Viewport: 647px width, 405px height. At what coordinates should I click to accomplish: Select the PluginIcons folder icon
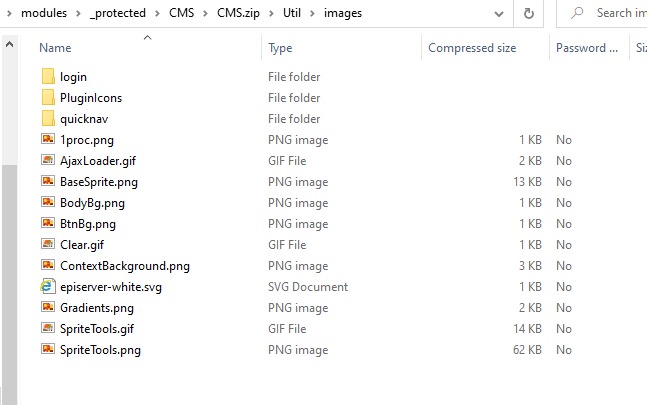49,98
